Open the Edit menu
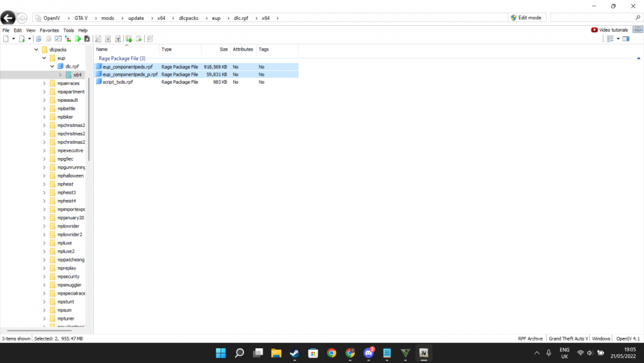This screenshot has height=363, width=644. [17, 30]
